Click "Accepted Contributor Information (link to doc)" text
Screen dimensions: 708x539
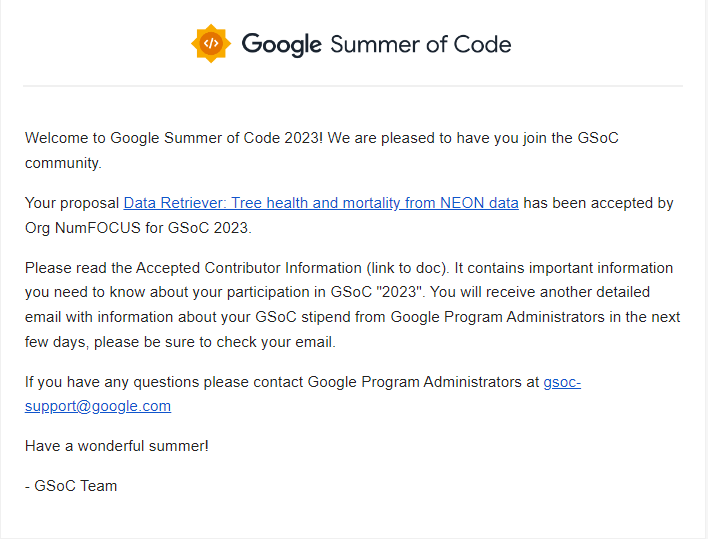click(292, 268)
